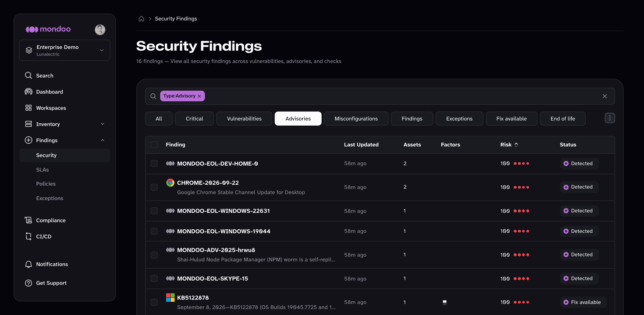Switch to the All filter tab

click(159, 119)
